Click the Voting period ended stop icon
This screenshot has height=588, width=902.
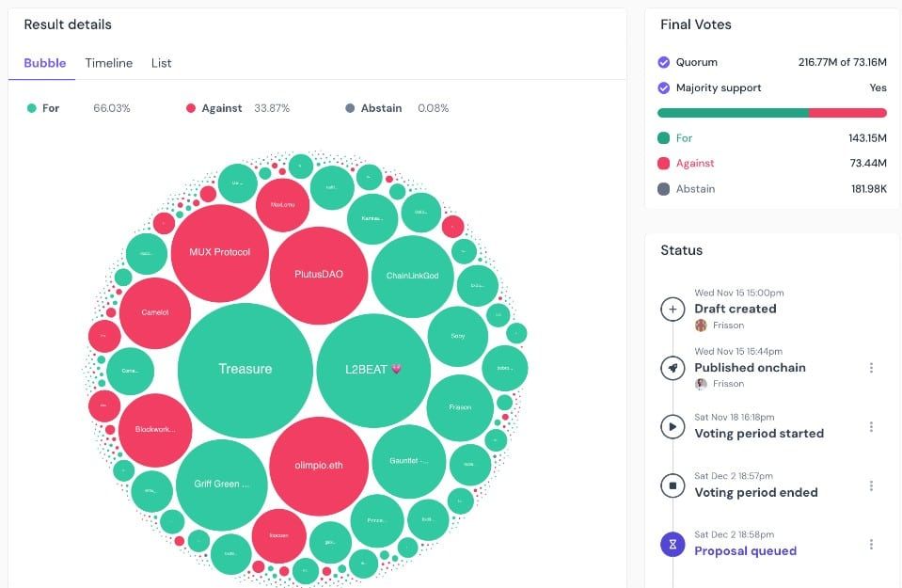pyautogui.click(x=673, y=485)
